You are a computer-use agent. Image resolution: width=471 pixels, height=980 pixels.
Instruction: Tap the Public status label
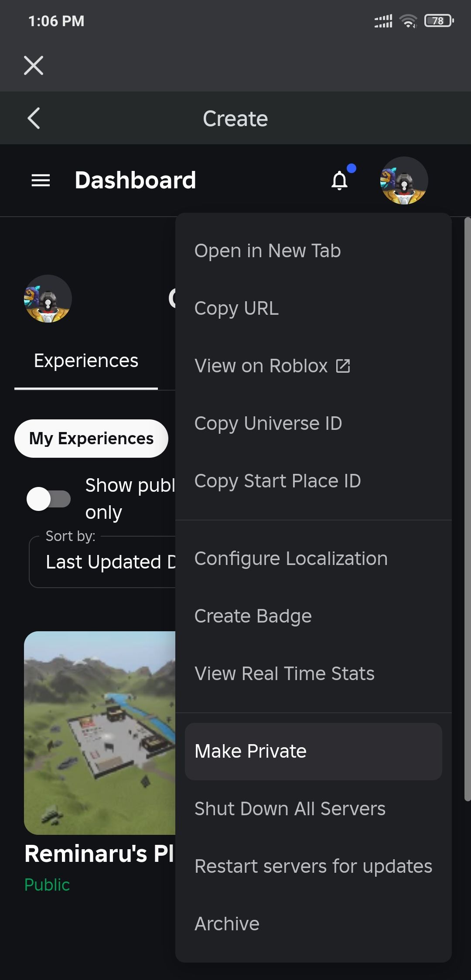47,885
